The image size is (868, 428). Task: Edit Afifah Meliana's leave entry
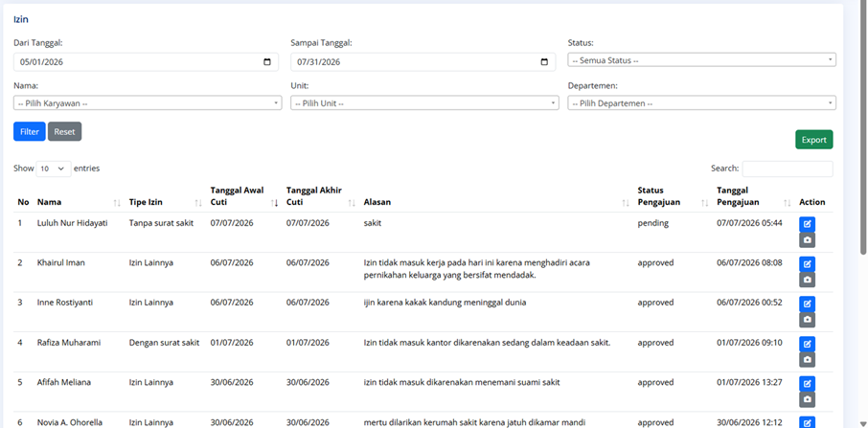807,384
